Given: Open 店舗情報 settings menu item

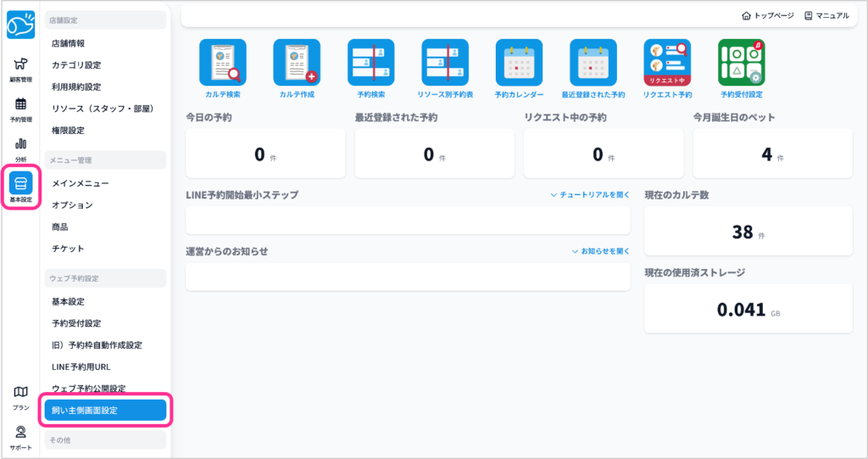Looking at the screenshot, I should click(x=69, y=43).
